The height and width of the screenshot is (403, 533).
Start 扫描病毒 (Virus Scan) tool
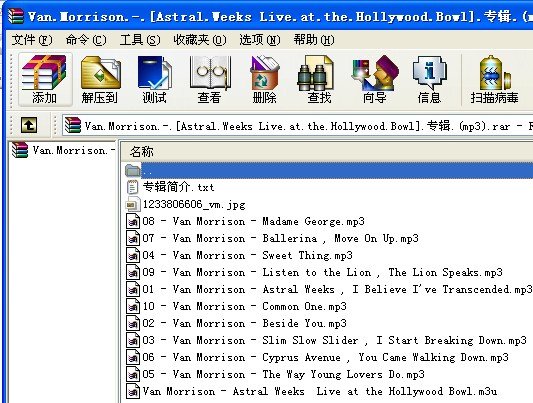(x=495, y=79)
